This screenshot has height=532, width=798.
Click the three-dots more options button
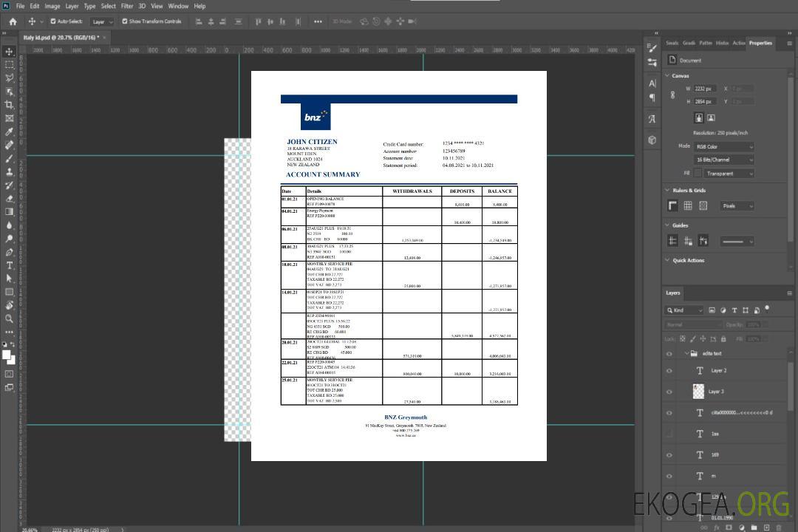pyautogui.click(x=318, y=21)
